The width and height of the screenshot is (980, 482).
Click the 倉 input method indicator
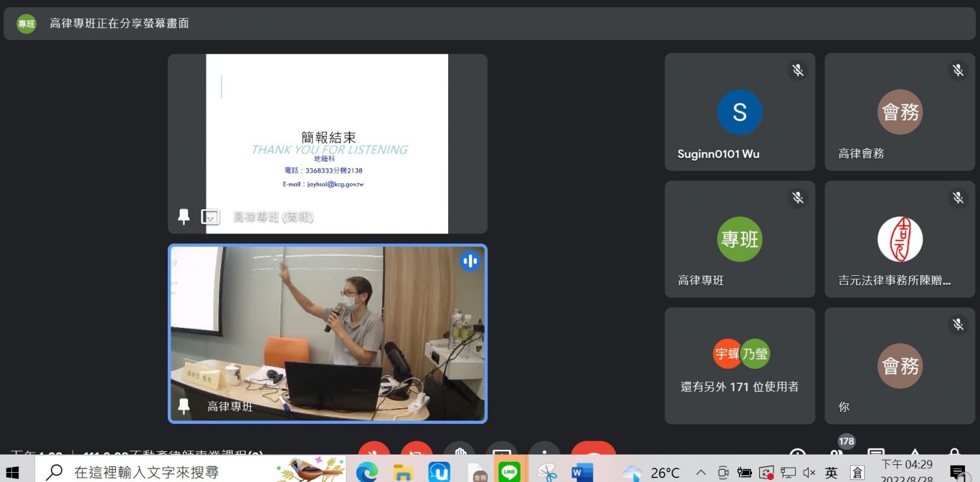click(x=857, y=472)
